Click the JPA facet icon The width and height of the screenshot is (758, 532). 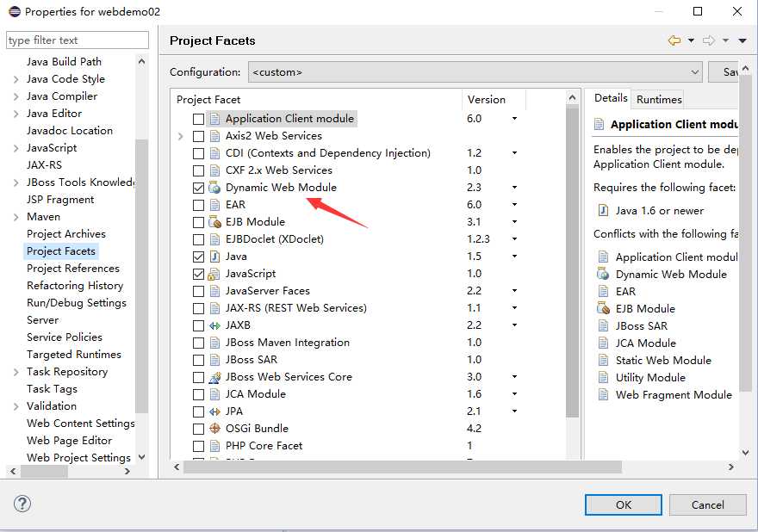pyautogui.click(x=214, y=411)
